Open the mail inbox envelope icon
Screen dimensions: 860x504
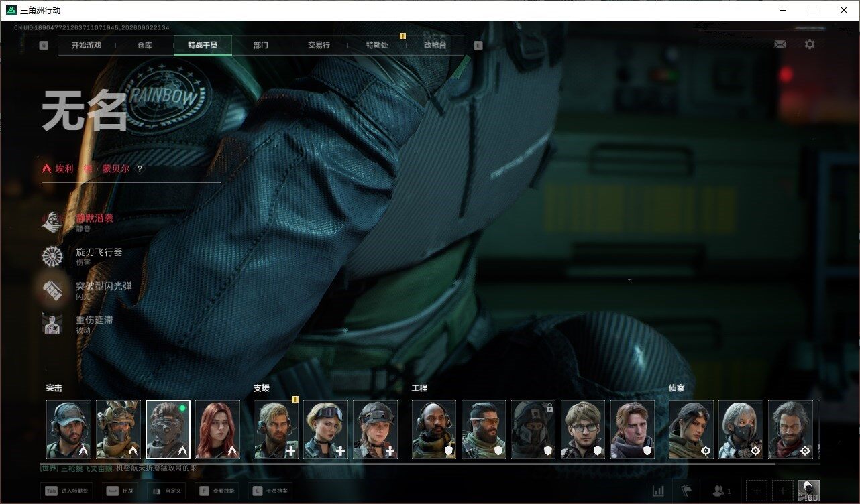click(780, 44)
